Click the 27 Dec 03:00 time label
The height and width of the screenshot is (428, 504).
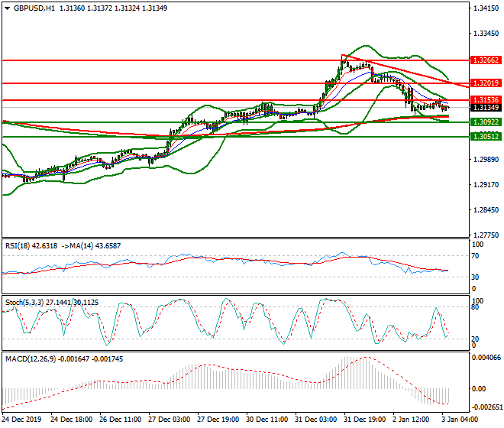tap(169, 420)
